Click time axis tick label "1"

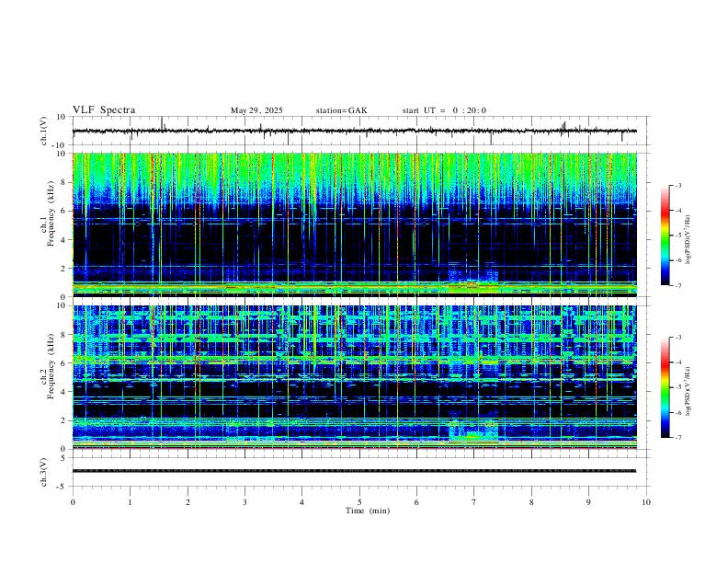(130, 502)
